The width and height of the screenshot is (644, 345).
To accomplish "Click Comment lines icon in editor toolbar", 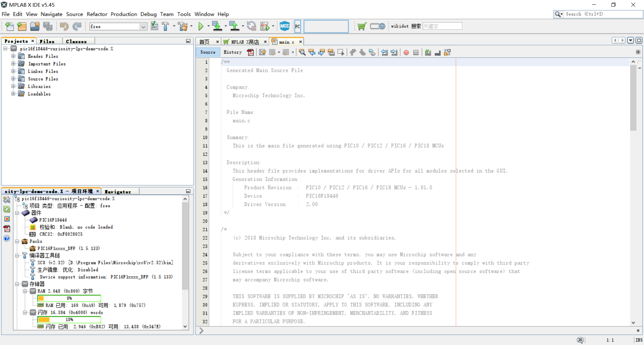I will pyautogui.click(x=428, y=52).
